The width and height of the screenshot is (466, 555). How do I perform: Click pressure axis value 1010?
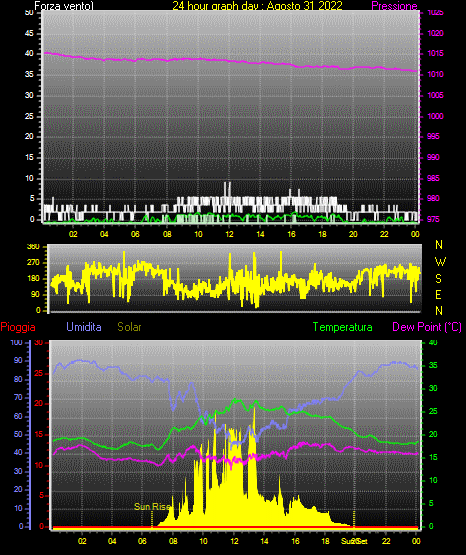point(435,74)
